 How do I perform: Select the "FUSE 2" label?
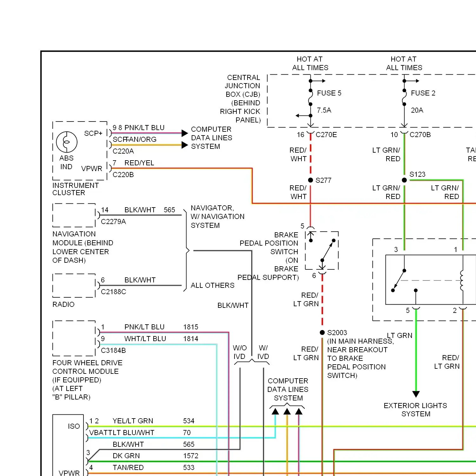(x=423, y=93)
